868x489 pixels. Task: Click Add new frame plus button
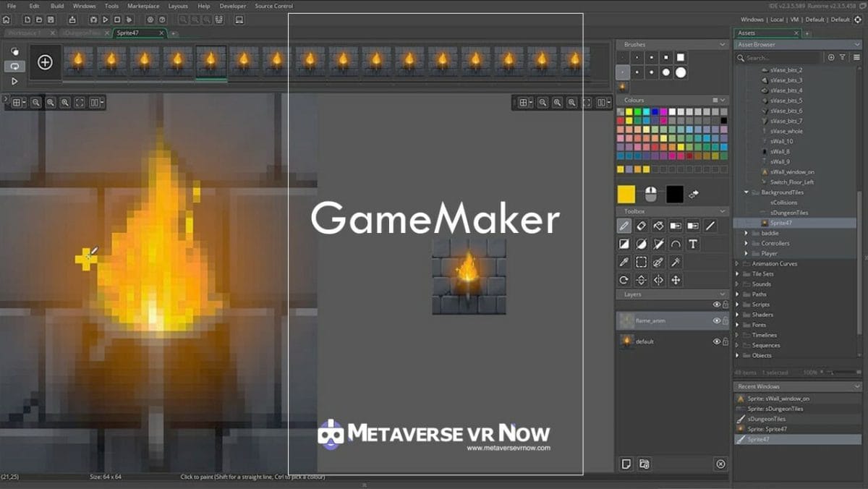tap(45, 62)
